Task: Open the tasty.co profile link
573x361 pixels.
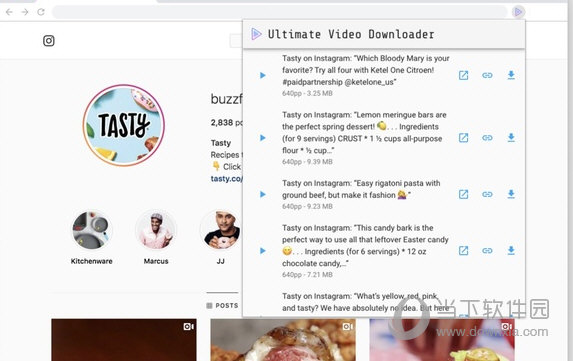Action: coord(227,179)
